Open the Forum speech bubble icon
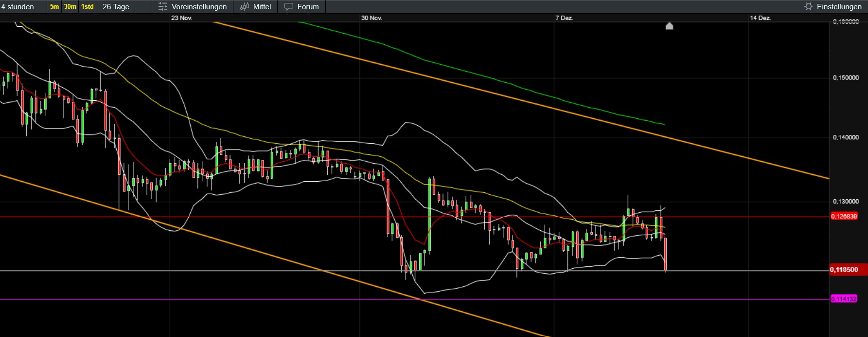 [x=289, y=7]
